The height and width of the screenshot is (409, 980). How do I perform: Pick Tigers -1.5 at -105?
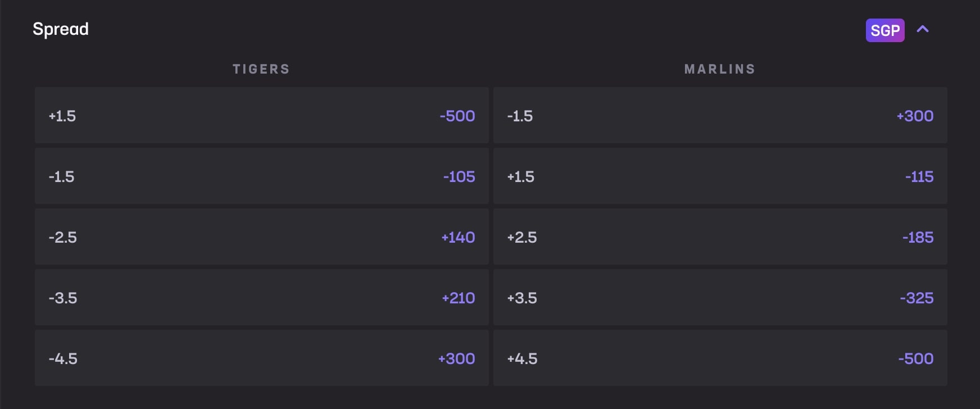point(261,176)
